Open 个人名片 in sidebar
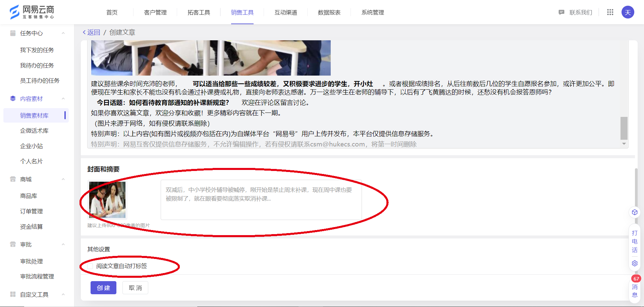Viewport: 644px width, 307px height. [x=31, y=161]
